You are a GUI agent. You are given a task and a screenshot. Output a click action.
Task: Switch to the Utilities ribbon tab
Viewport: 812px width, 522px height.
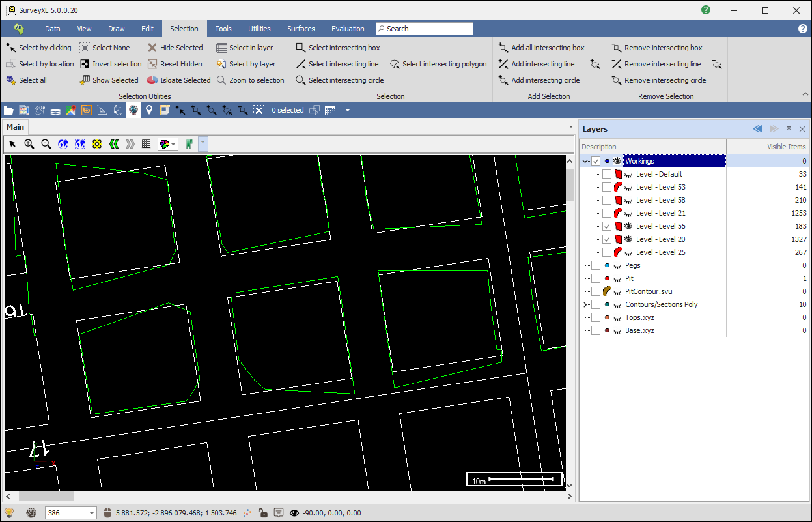[x=259, y=29]
